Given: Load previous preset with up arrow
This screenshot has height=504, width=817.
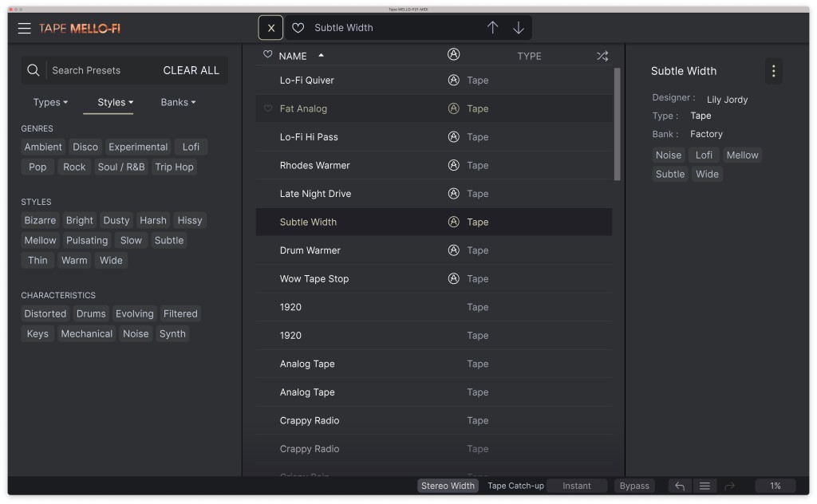Looking at the screenshot, I should pyautogui.click(x=492, y=28).
